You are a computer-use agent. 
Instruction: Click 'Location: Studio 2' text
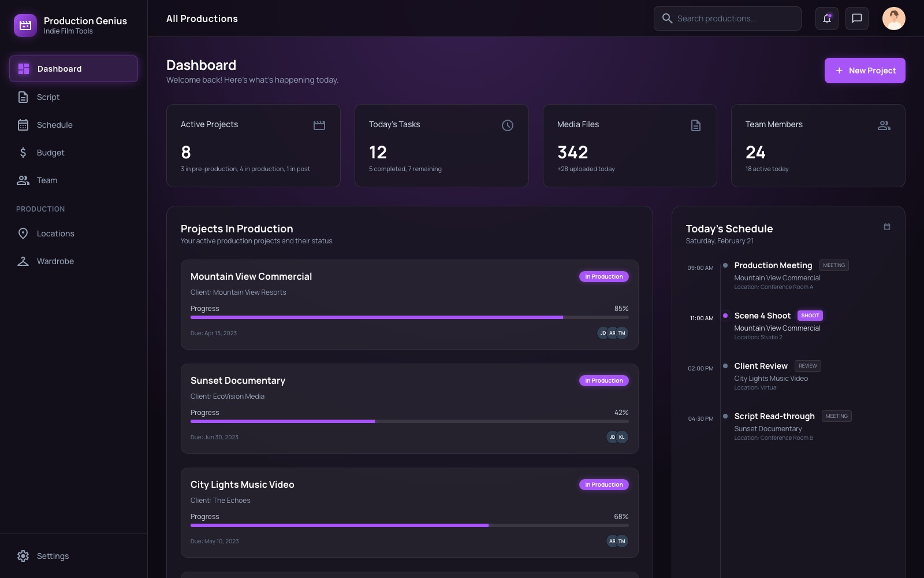[x=758, y=338]
